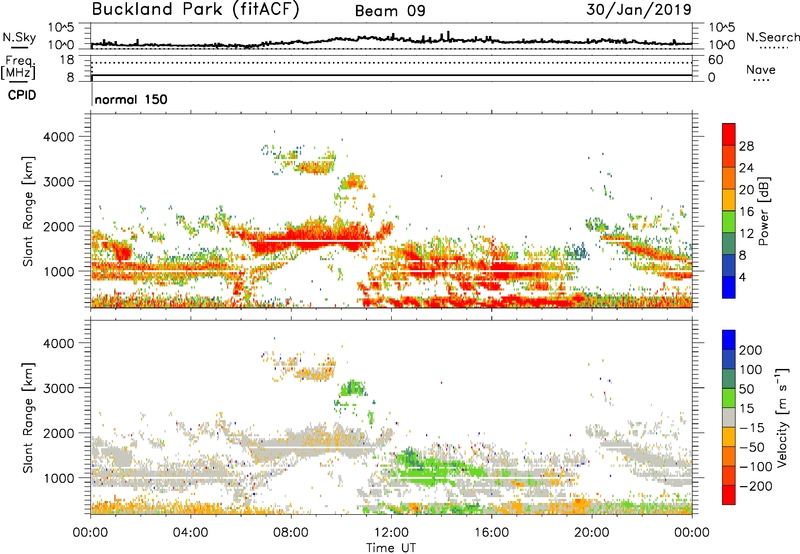Click the 'Nave' legend label
The image size is (800, 554).
761,69
